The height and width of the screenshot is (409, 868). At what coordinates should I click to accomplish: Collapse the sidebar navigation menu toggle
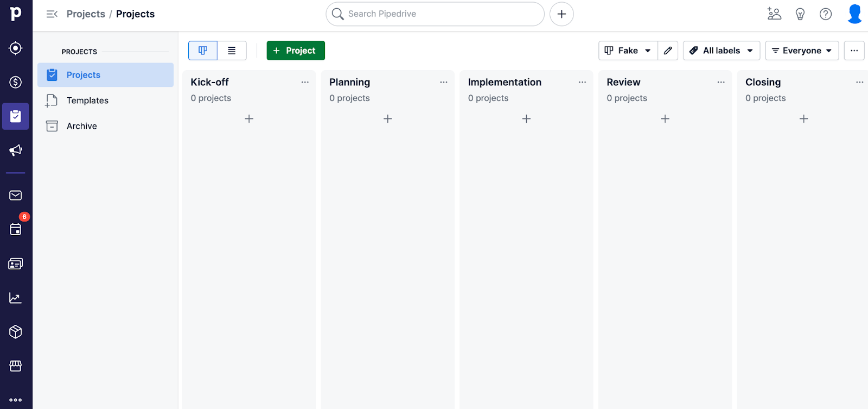52,14
